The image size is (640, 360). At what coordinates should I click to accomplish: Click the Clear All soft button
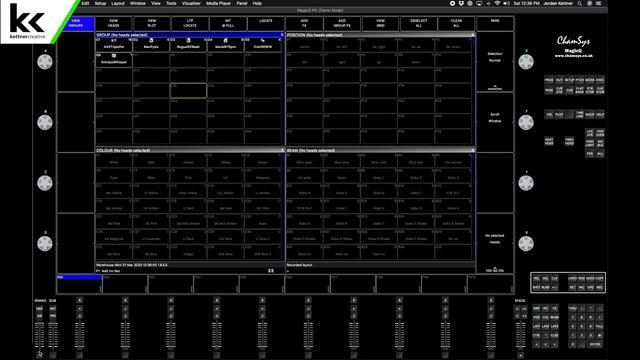[456, 23]
